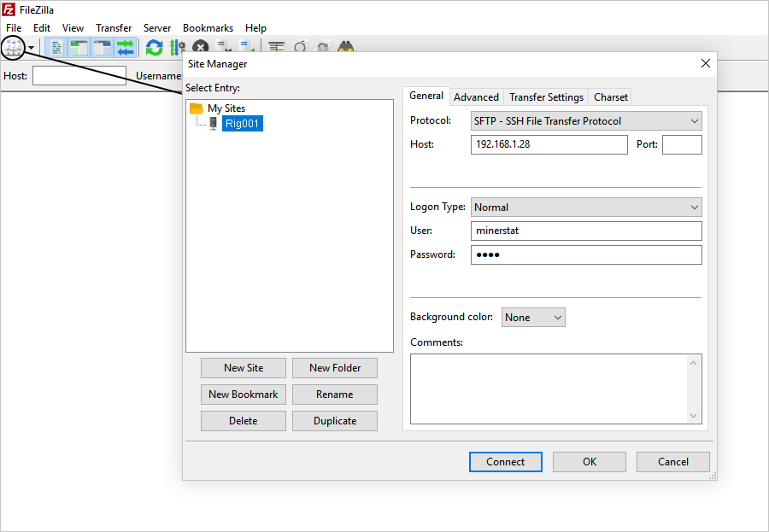Click the Duplicate button
769x532 pixels.
[x=335, y=421]
